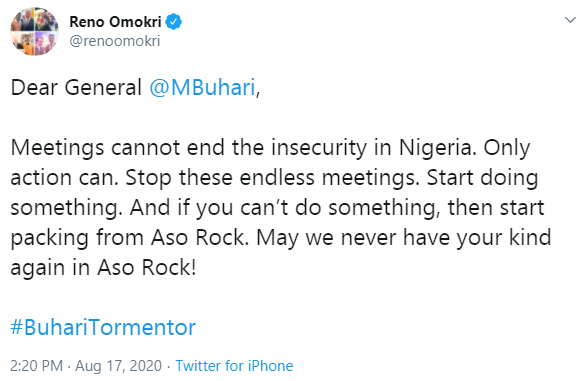Screen dimensions: 579x381
Task: Click 'again in Aso Rock!' closing line
Action: pos(103,267)
